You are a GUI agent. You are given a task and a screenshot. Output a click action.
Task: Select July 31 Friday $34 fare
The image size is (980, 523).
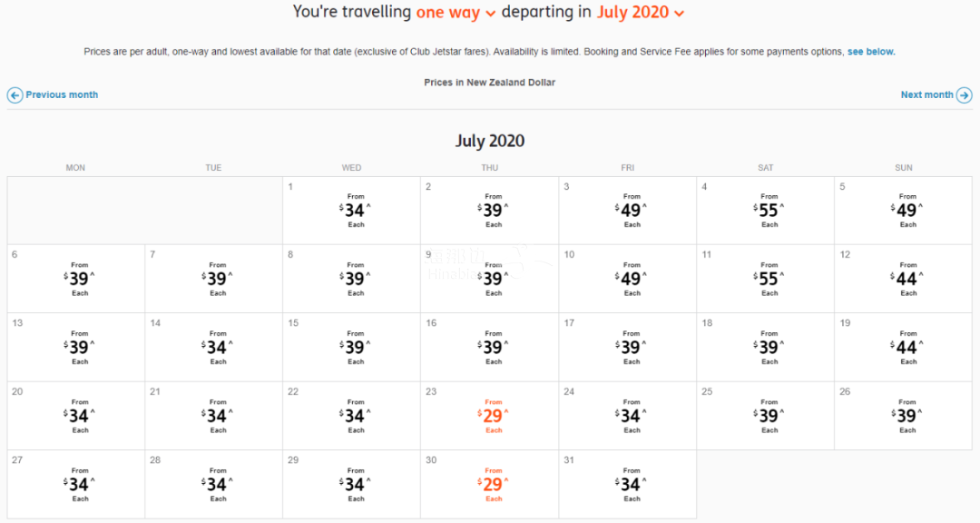click(628, 484)
